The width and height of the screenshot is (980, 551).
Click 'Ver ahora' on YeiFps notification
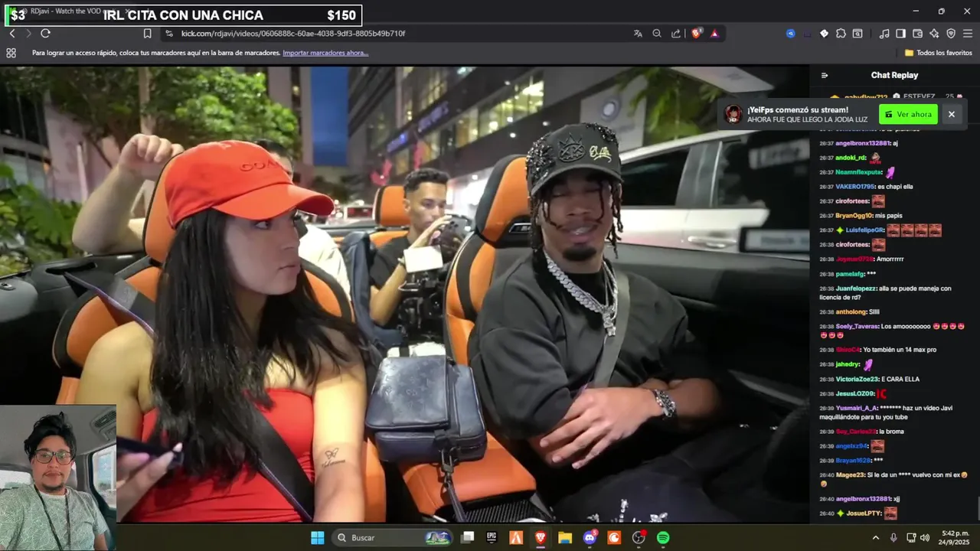(908, 114)
